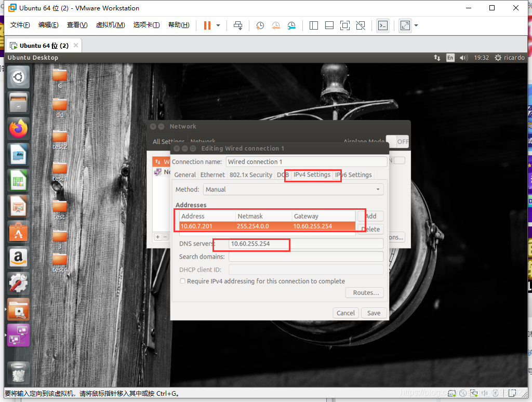Pause the virtual machine
The height and width of the screenshot is (402, 532).
[x=207, y=25]
